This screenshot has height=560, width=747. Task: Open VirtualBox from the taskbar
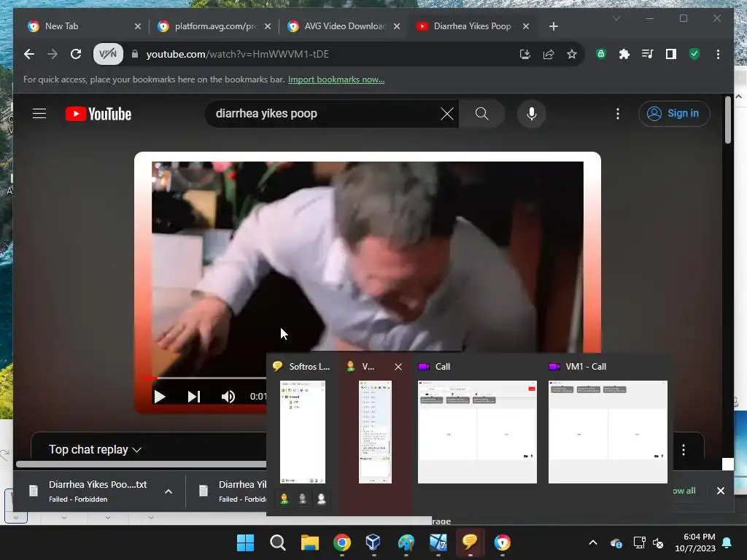(373, 542)
